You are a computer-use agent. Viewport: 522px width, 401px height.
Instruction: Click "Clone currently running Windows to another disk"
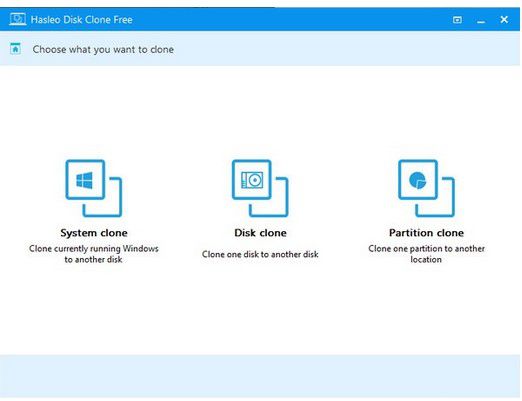[94, 254]
